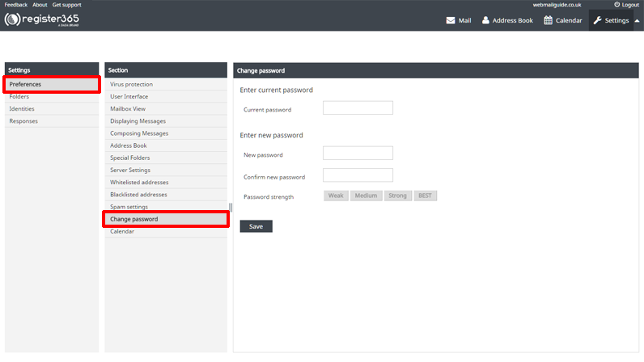Click the Settings wrench icon
The image size is (644, 362).
(598, 20)
